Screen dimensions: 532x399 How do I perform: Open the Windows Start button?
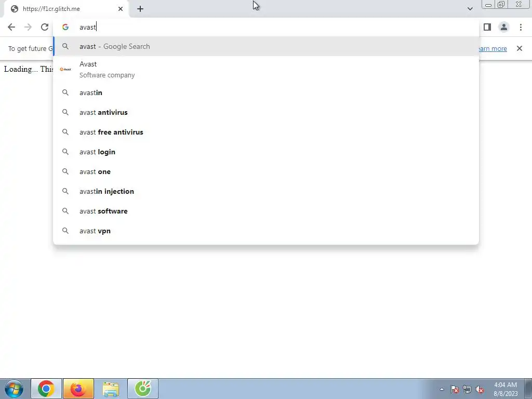click(x=14, y=389)
